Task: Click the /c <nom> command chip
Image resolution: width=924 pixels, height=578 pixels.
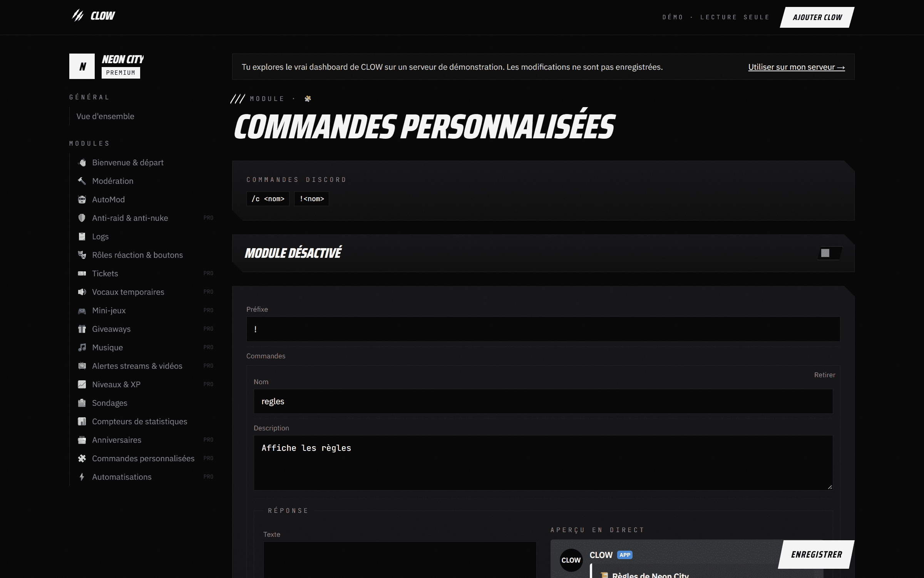Action: click(x=268, y=199)
